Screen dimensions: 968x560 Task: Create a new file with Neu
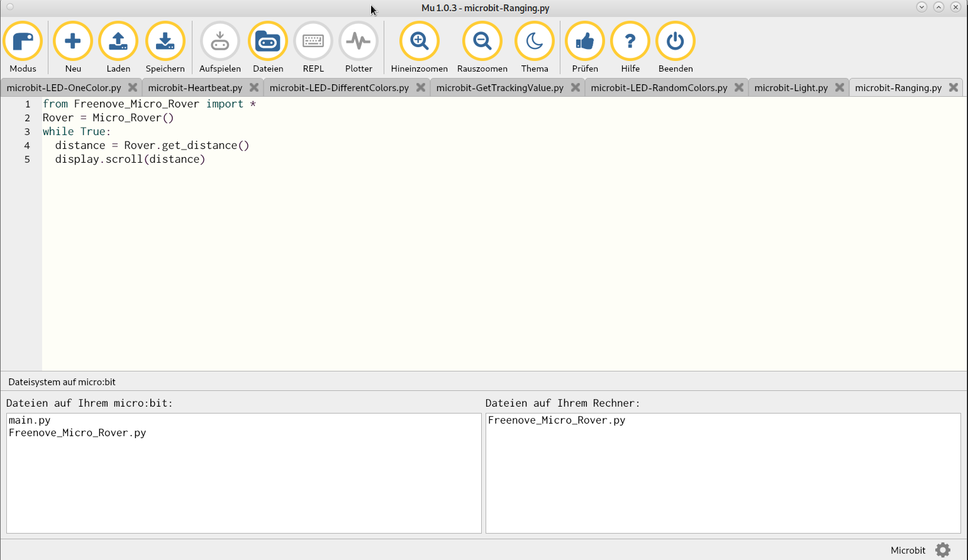click(x=73, y=41)
